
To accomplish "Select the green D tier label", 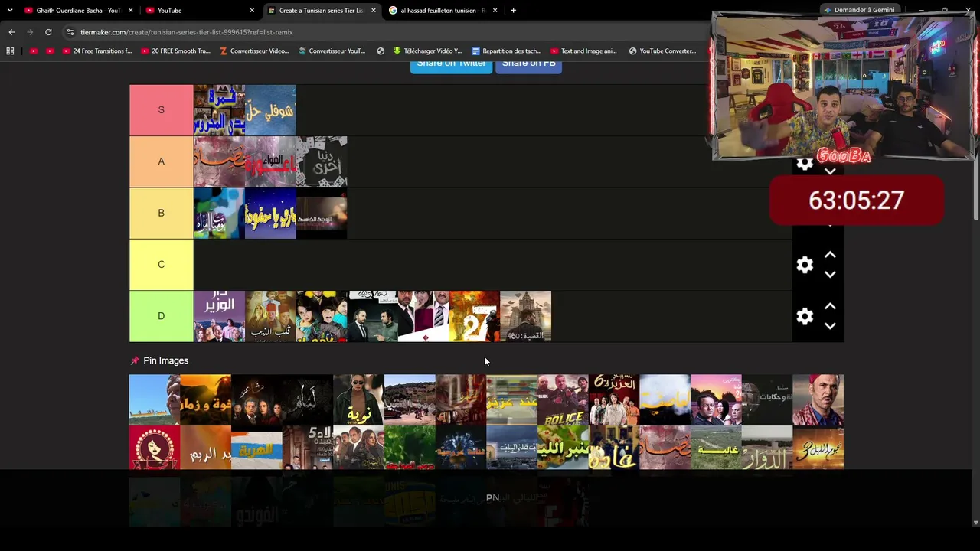I will pyautogui.click(x=161, y=316).
